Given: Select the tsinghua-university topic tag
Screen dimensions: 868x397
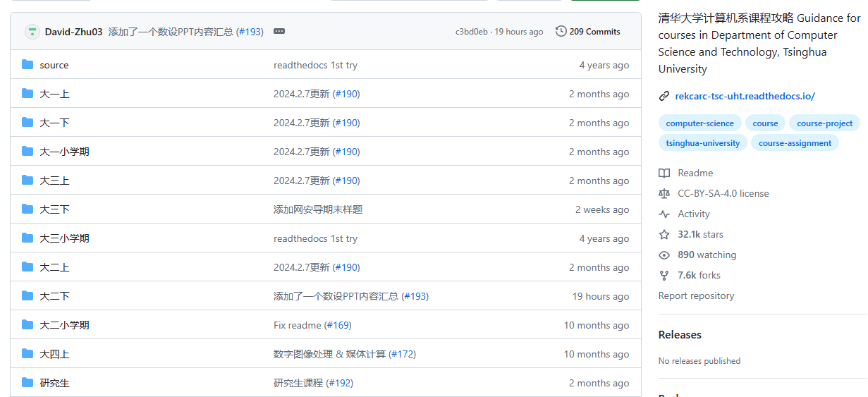Looking at the screenshot, I should [702, 142].
